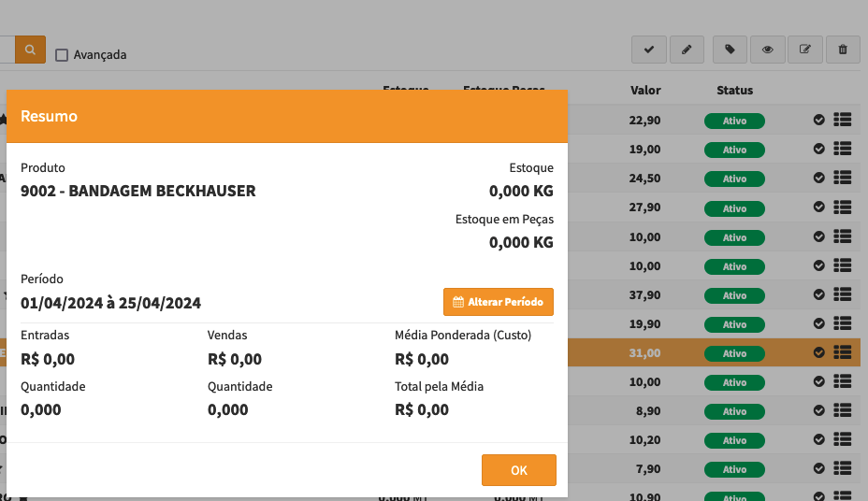
Task: Open list icon in the 22,90 row
Action: (x=842, y=120)
